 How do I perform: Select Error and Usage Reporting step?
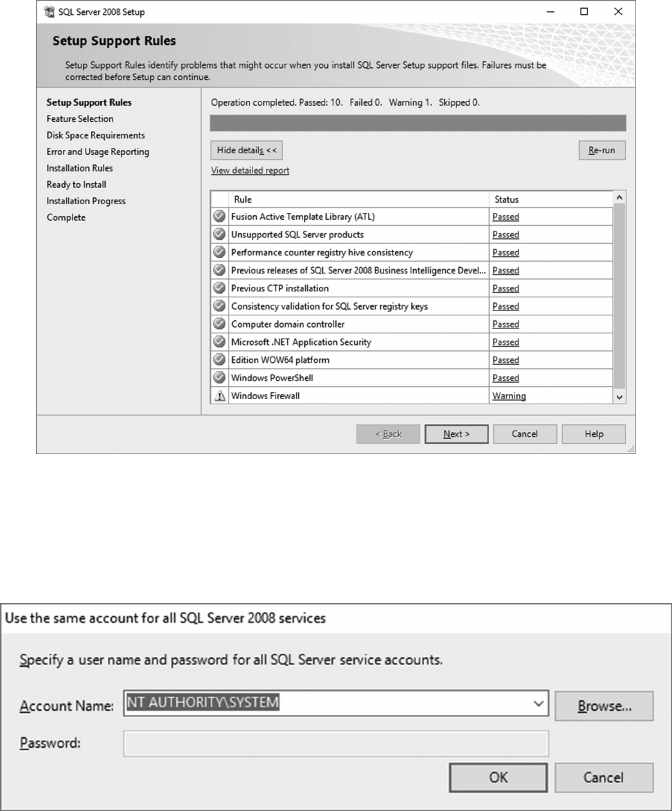pos(98,152)
